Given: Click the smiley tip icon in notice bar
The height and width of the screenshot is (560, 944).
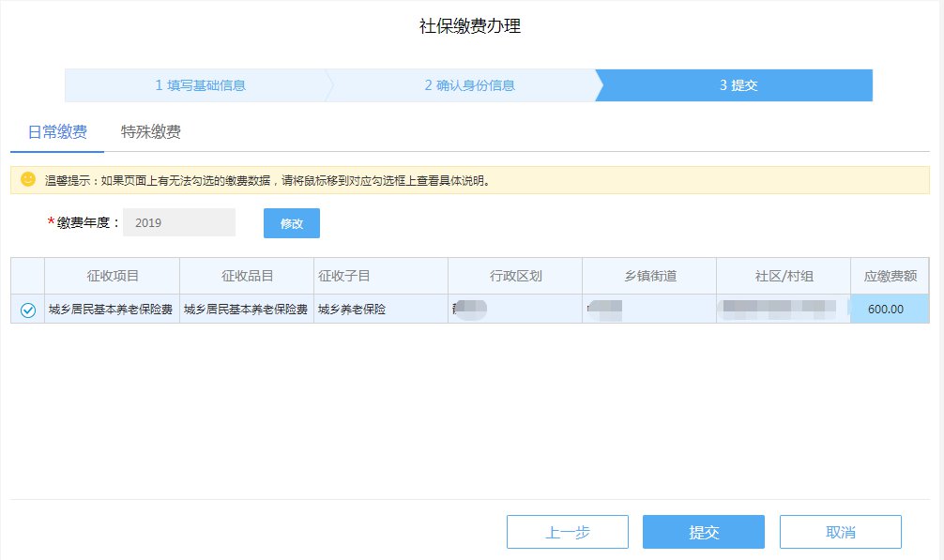Looking at the screenshot, I should click(x=28, y=179).
